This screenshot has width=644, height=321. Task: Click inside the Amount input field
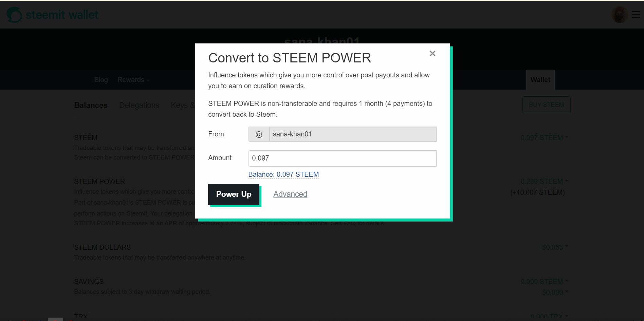click(x=342, y=158)
